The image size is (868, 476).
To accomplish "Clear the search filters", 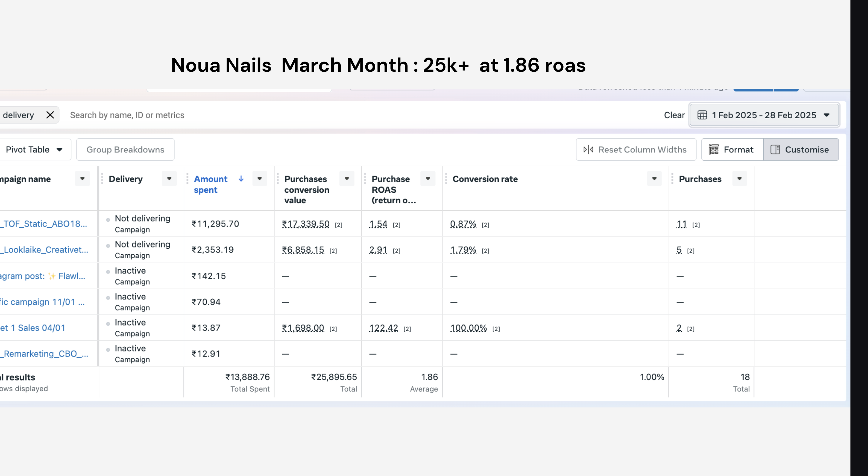I will 674,115.
